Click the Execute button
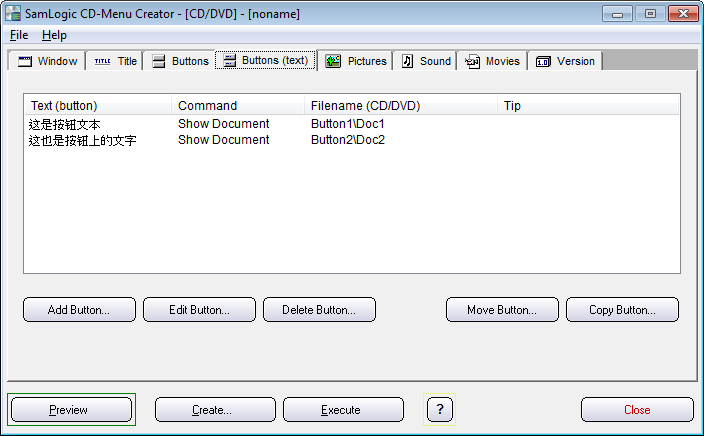704x436 pixels. [343, 410]
